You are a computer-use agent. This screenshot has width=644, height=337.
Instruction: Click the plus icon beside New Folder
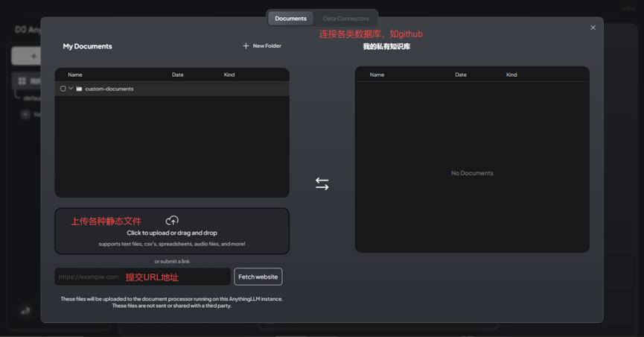[246, 46]
